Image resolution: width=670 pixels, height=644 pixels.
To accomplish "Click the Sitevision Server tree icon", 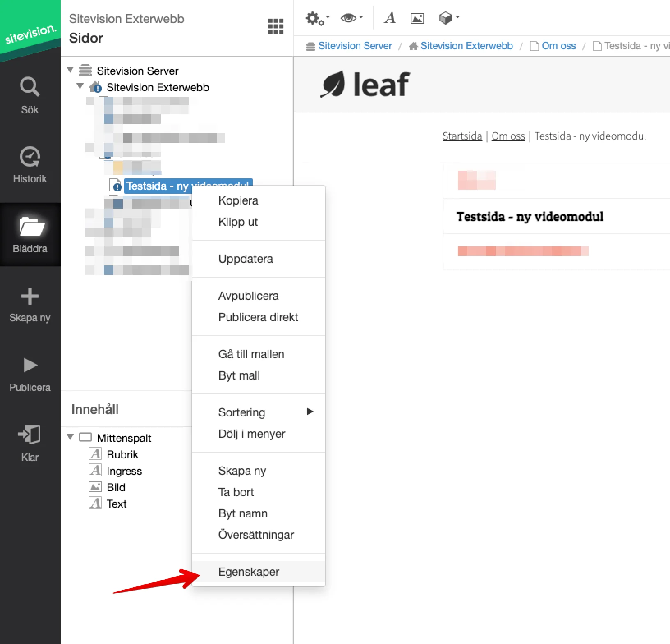I will (85, 71).
